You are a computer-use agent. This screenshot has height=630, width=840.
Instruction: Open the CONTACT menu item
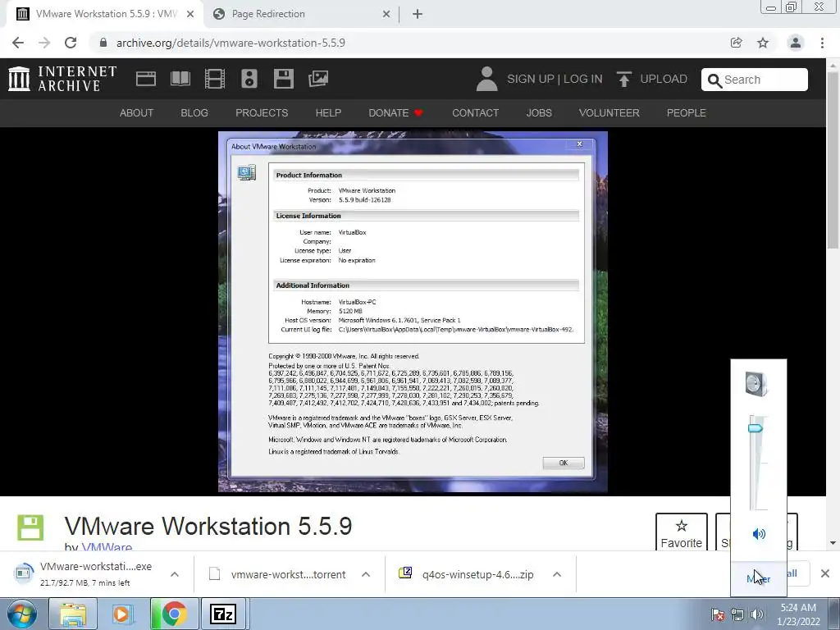coord(475,113)
